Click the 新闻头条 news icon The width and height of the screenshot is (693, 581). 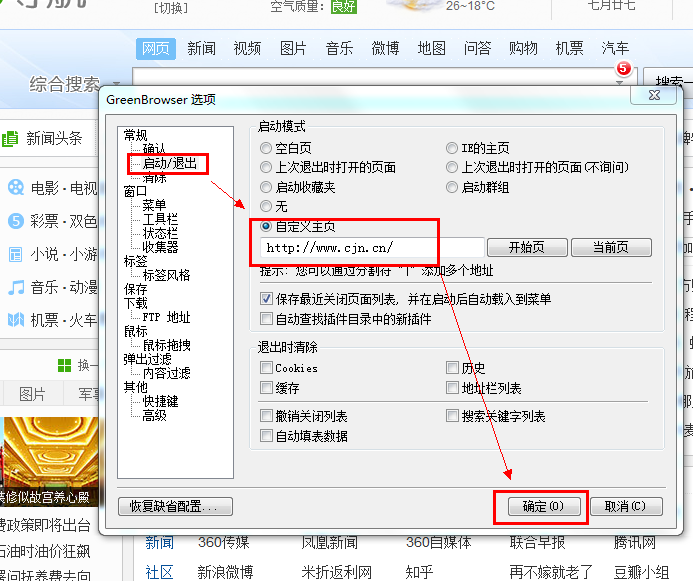[9, 138]
